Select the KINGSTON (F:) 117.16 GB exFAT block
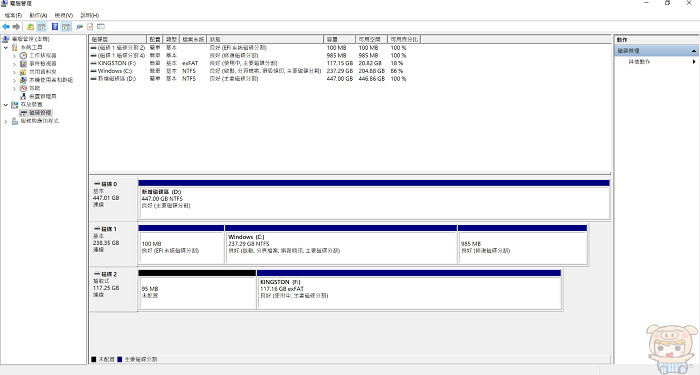Screen dimensions: 700x375 (409, 290)
